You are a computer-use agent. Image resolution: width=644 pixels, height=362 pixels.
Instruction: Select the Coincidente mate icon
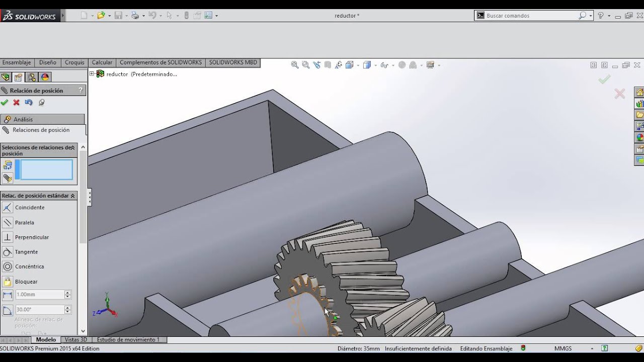click(x=8, y=208)
